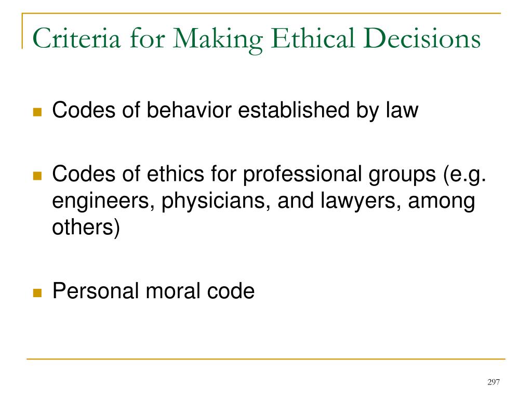Click the abbreviation '(e.g.' in second bullet

click(465, 175)
